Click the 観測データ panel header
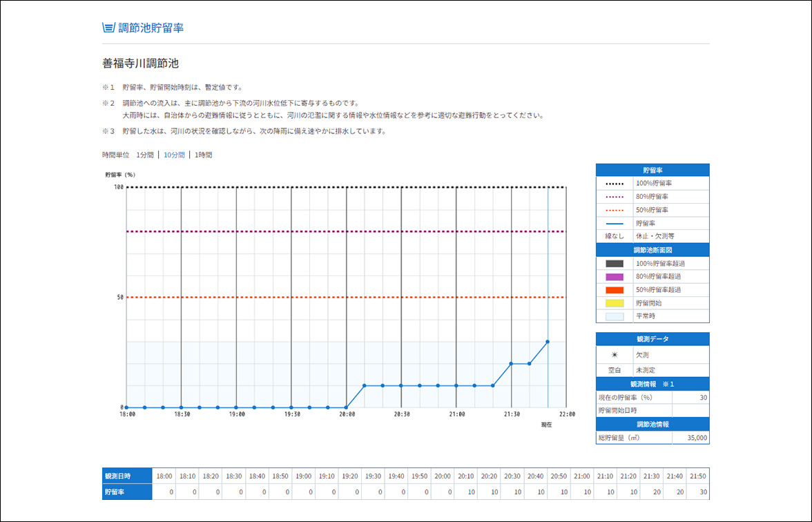The height and width of the screenshot is (522, 812). tap(652, 339)
